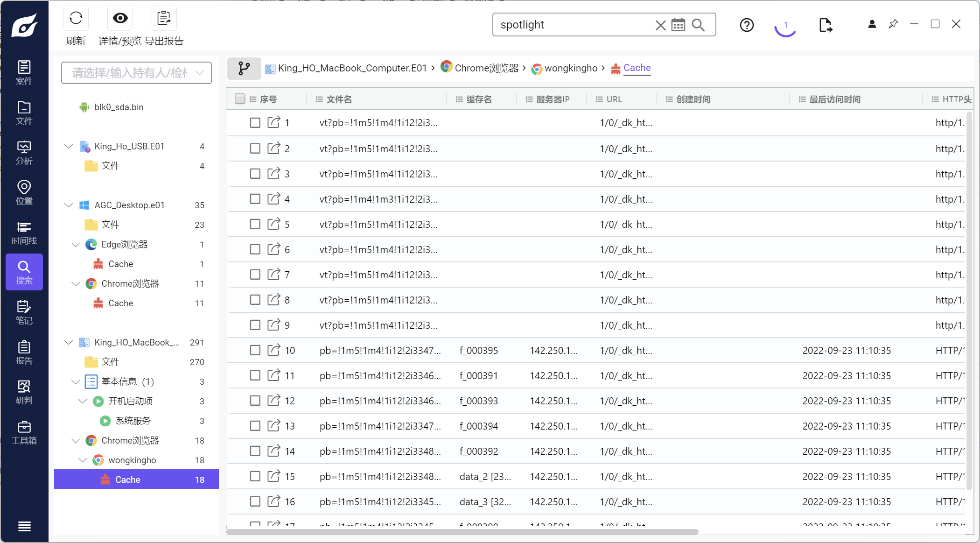The height and width of the screenshot is (543, 980).
Task: Collapse Chrome浏览器 node under AGC_Desktop
Action: point(76,283)
